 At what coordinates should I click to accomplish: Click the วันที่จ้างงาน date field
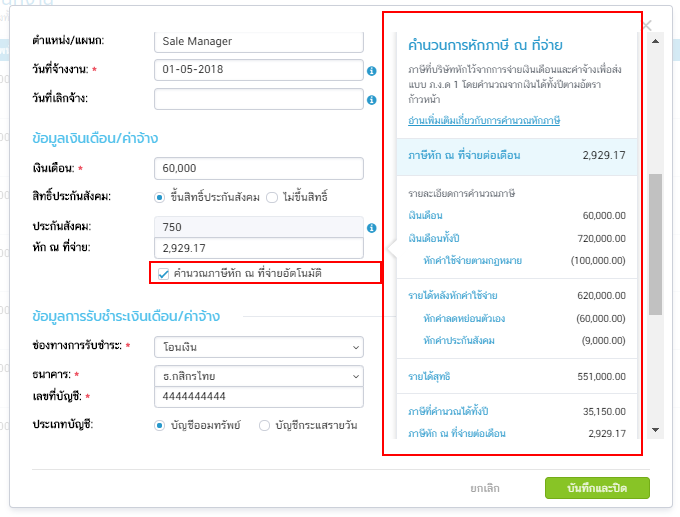259,70
